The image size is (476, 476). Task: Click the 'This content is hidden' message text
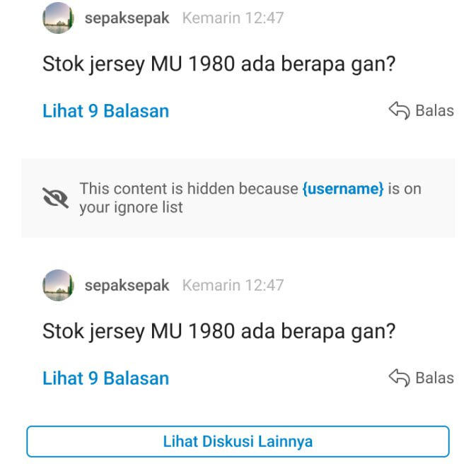click(x=188, y=189)
